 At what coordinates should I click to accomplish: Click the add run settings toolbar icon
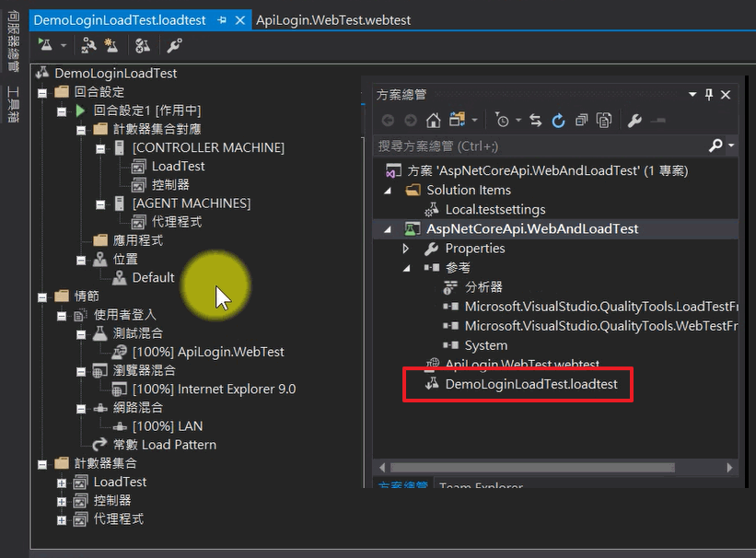(x=110, y=45)
